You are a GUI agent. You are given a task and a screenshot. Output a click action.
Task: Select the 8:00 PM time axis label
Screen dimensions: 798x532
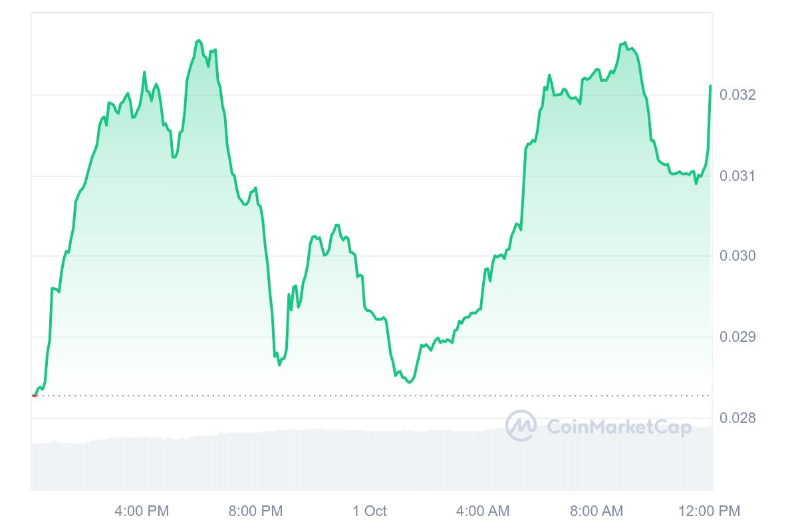(255, 511)
